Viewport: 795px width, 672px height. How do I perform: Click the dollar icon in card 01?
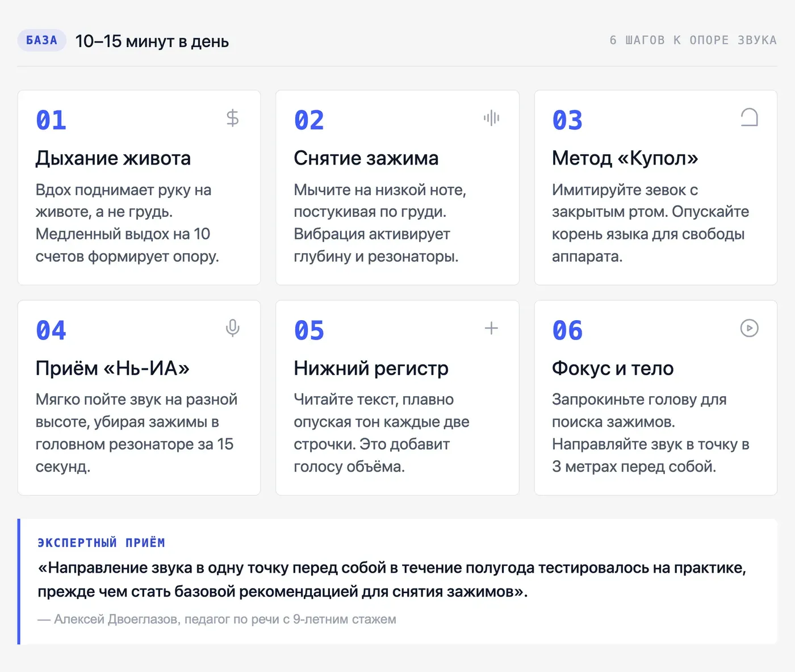point(232,118)
